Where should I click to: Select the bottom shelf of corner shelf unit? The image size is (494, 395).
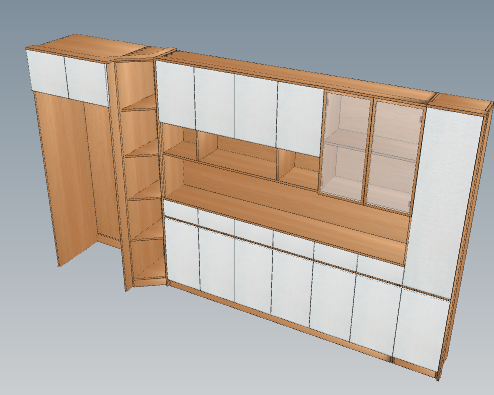[x=150, y=274]
